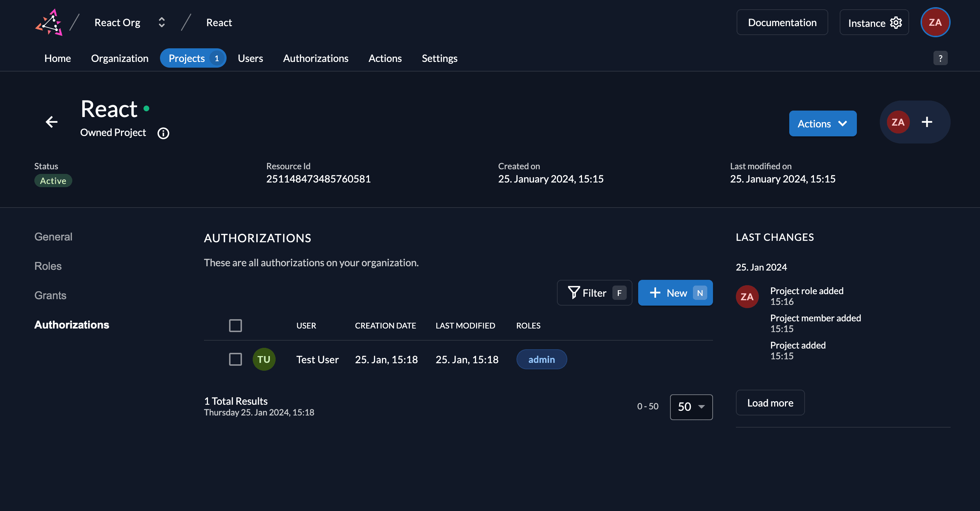Switch to the Users tab
Viewport: 980px width, 511px height.
tap(250, 58)
